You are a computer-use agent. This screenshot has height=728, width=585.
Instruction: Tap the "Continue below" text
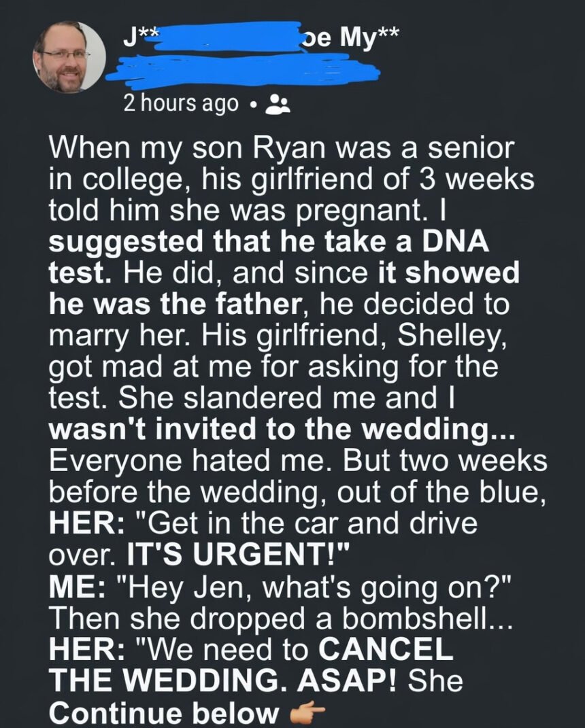[164, 712]
